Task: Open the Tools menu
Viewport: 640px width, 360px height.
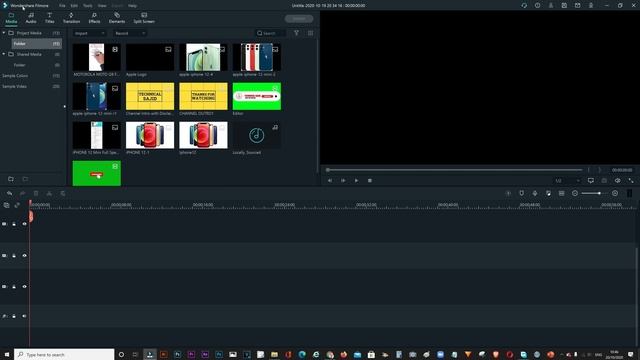Action: point(88,6)
